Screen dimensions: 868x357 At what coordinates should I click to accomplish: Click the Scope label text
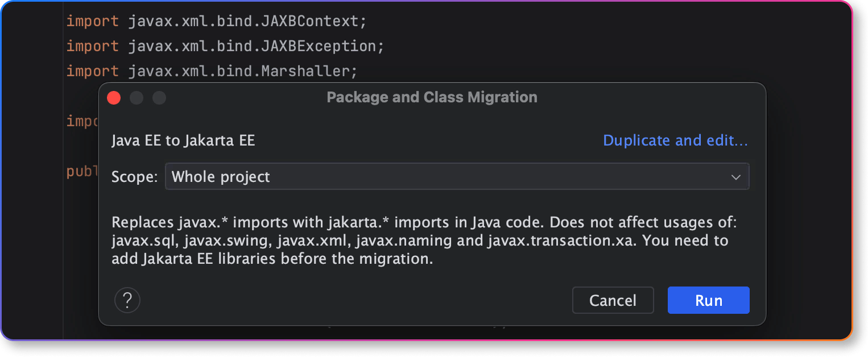click(x=134, y=177)
